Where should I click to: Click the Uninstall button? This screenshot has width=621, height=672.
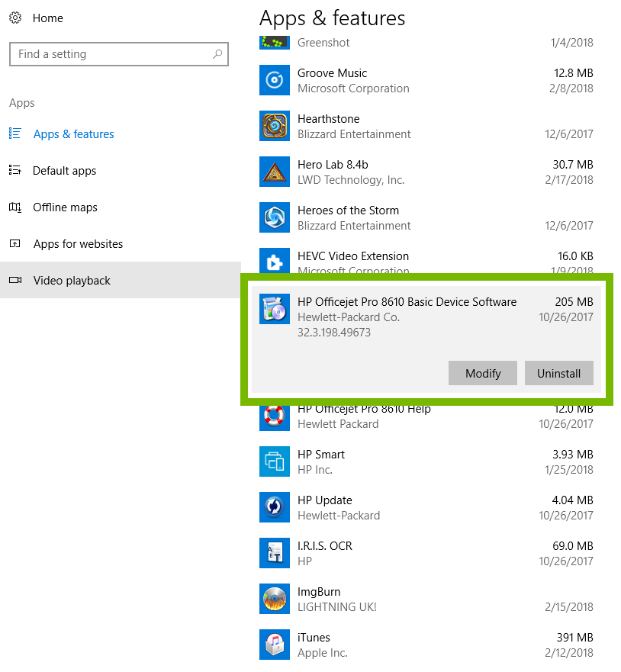(558, 373)
